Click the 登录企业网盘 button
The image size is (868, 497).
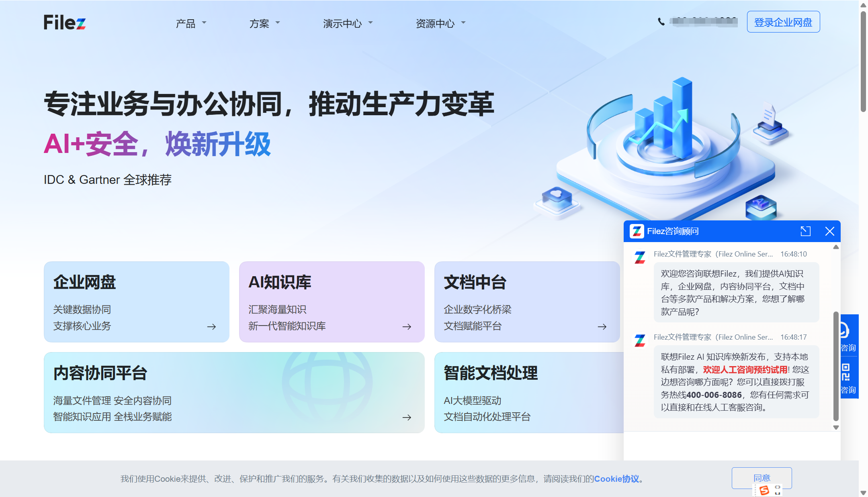(x=783, y=22)
